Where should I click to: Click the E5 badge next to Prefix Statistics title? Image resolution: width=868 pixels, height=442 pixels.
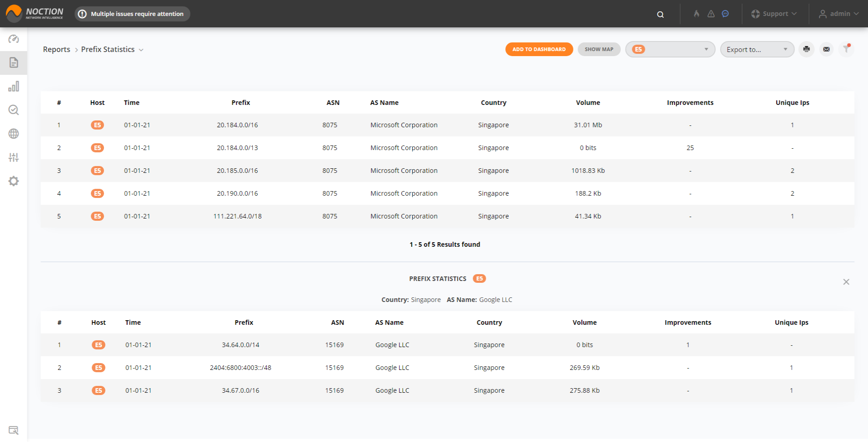479,279
